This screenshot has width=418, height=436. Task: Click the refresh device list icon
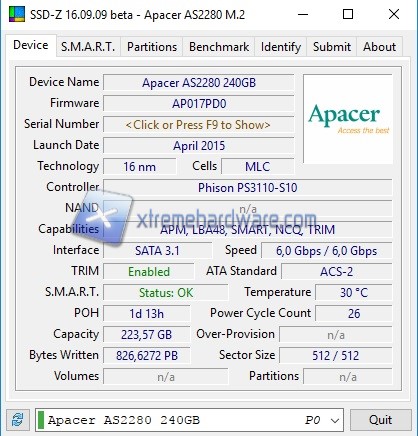pos(18,420)
